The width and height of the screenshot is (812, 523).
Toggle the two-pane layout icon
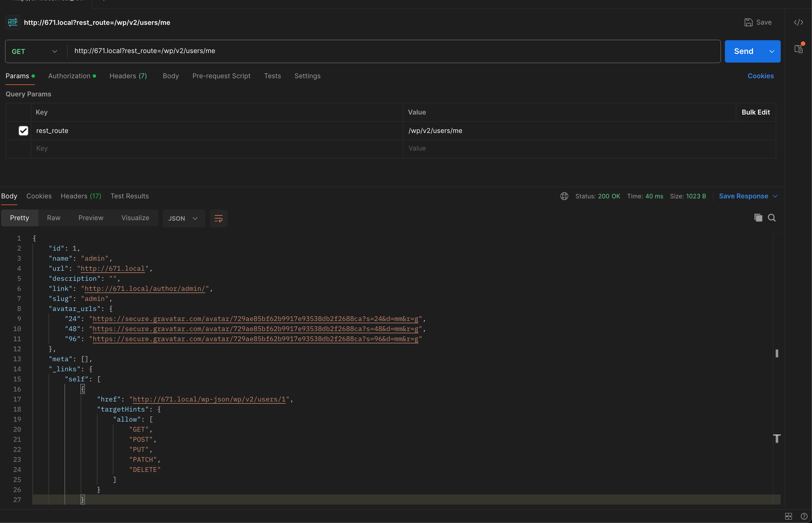pos(788,516)
